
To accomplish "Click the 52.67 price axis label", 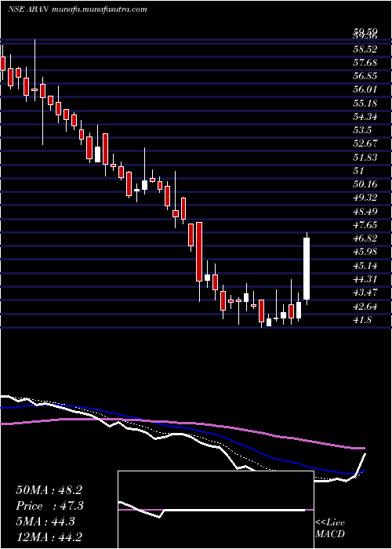I will point(365,144).
